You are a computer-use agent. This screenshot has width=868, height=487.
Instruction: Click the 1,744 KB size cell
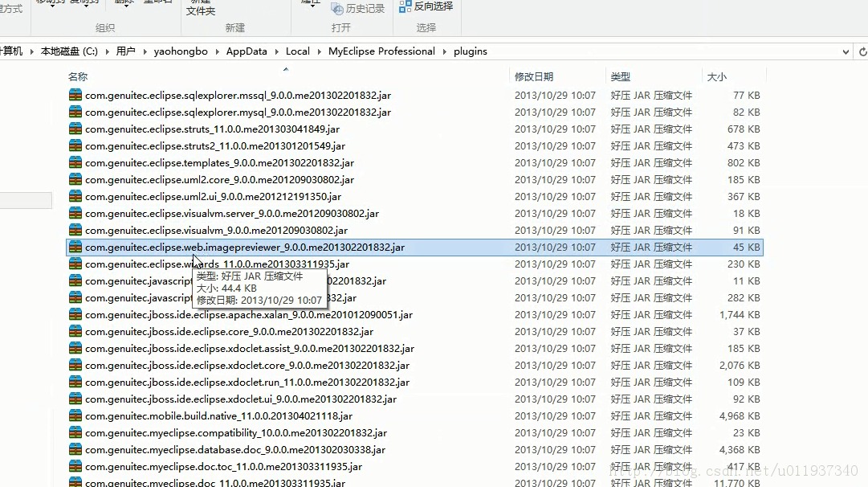(740, 315)
